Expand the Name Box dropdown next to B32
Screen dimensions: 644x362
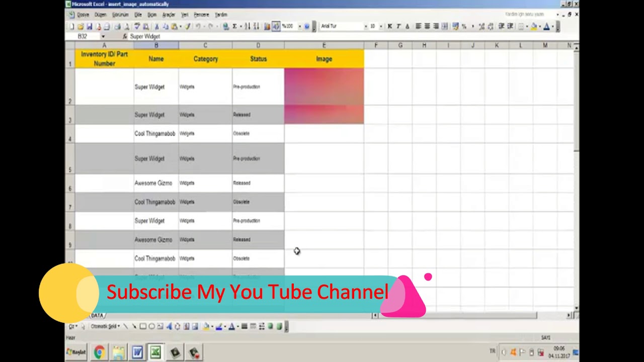coord(103,37)
